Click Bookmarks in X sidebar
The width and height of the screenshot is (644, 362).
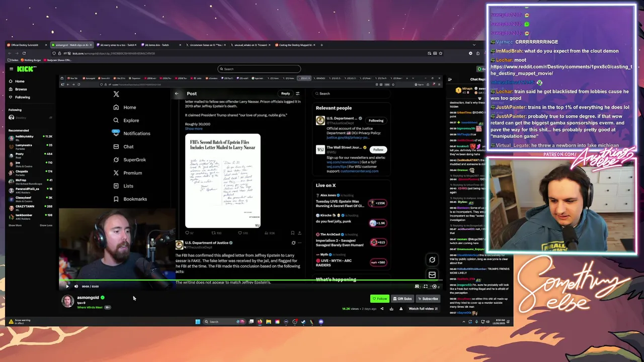(130, 199)
